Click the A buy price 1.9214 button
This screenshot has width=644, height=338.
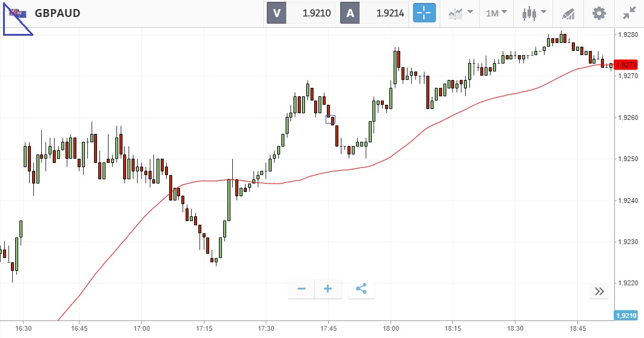375,13
